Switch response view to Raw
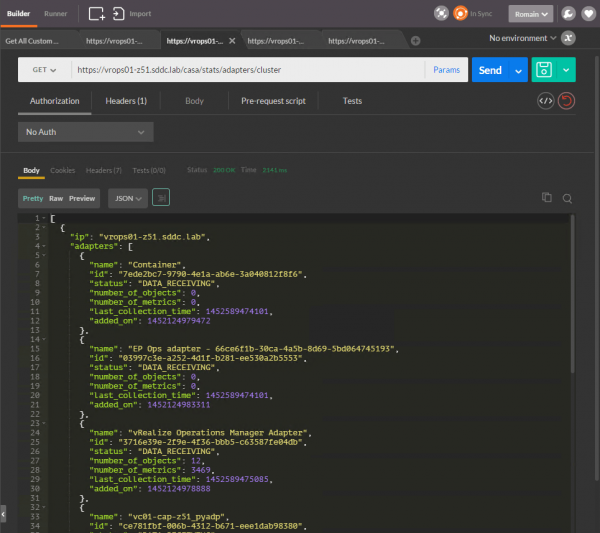Screen dimensions: 600x533 [56, 198]
